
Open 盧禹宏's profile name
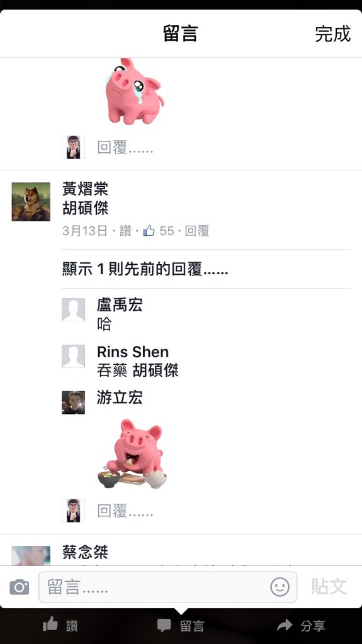[120, 305]
